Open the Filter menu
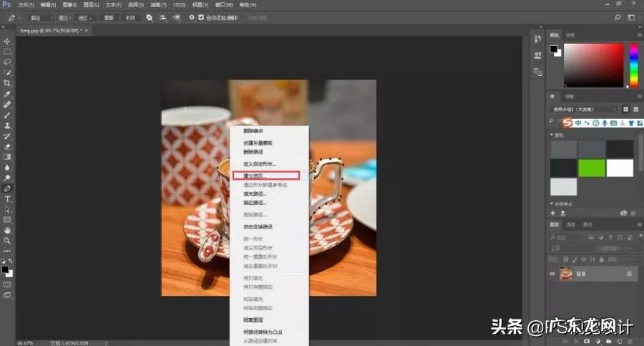Viewport: 644px width, 346px height. [158, 5]
